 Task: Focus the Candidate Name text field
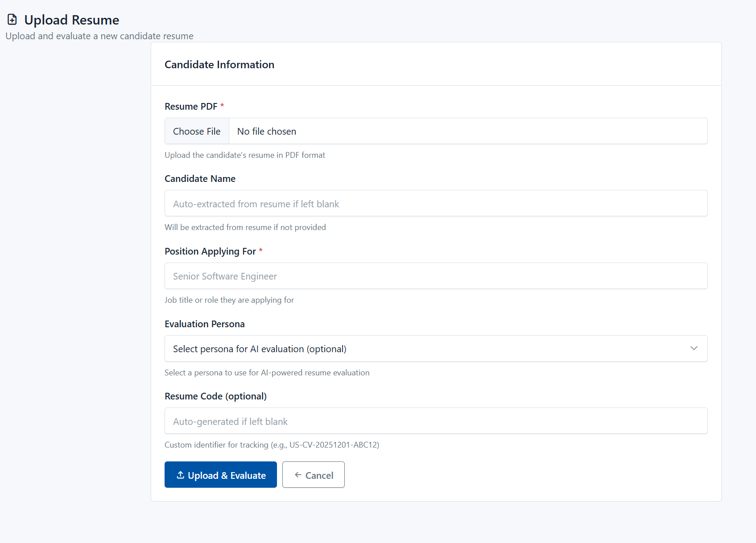pyautogui.click(x=436, y=203)
